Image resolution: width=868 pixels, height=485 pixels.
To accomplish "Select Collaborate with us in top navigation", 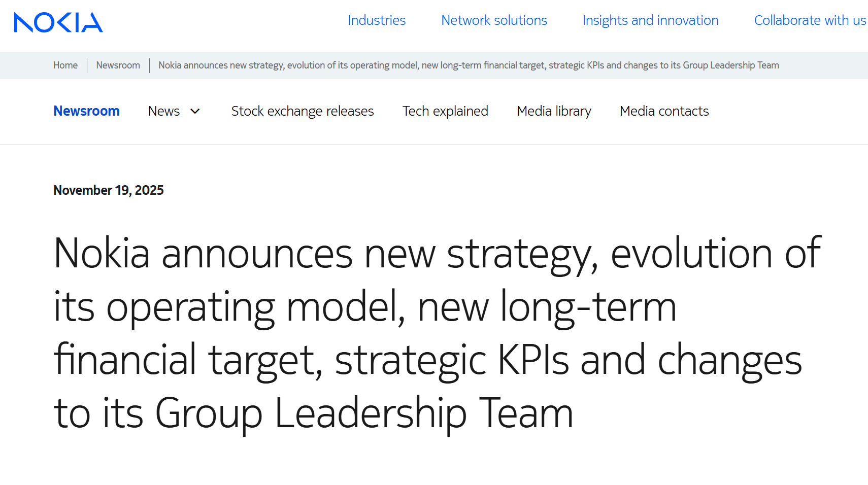I will tap(810, 20).
